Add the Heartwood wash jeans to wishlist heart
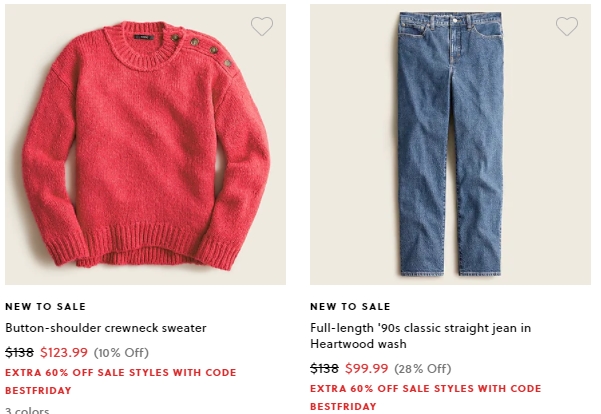The image size is (601, 414). (567, 26)
